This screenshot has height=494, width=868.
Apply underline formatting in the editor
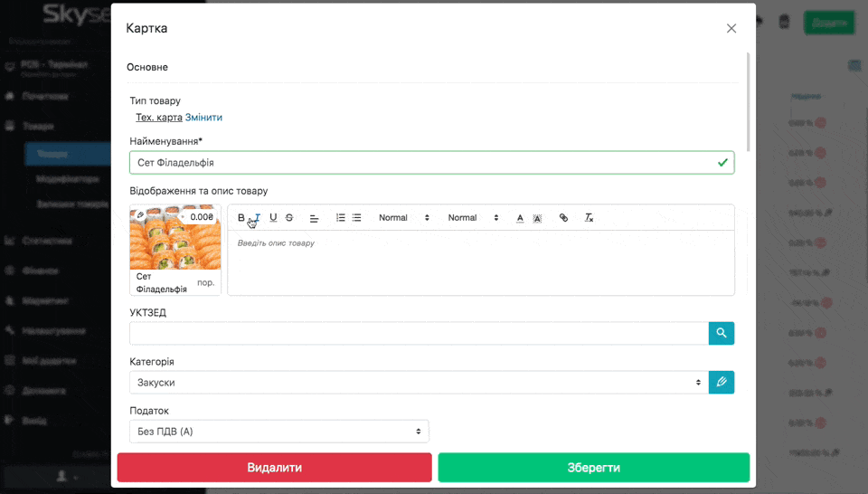273,218
